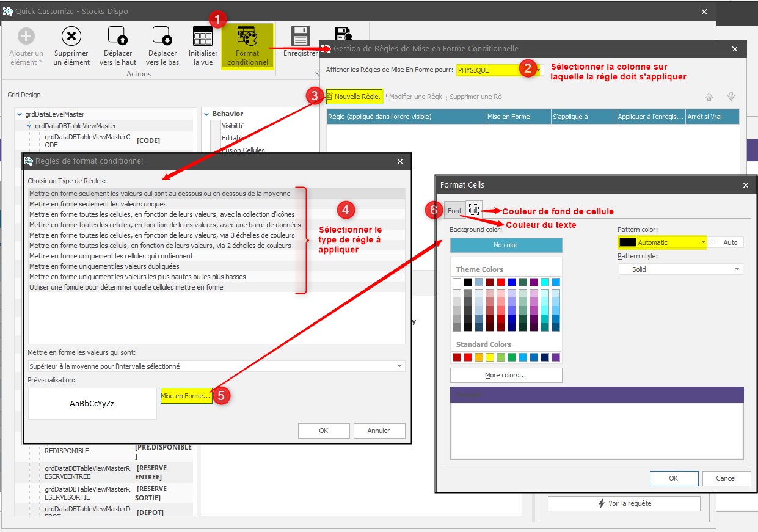Click Déplacer vers le haut icon
This screenshot has width=758, height=532.
[x=117, y=37]
